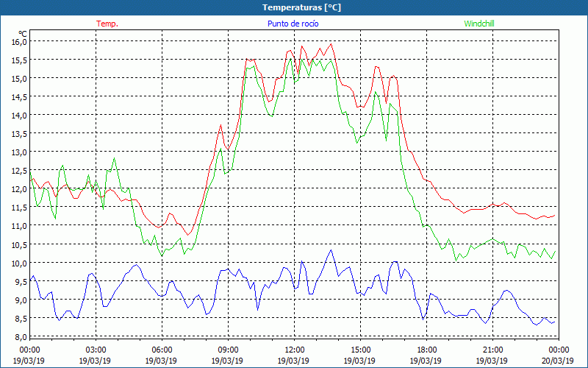Click the '09:00' time axis label

228,350
